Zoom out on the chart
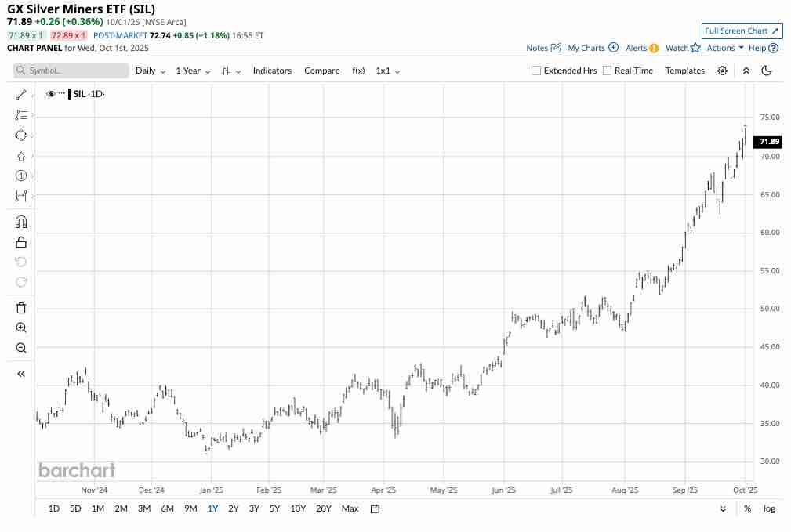791x532 pixels. [x=21, y=348]
